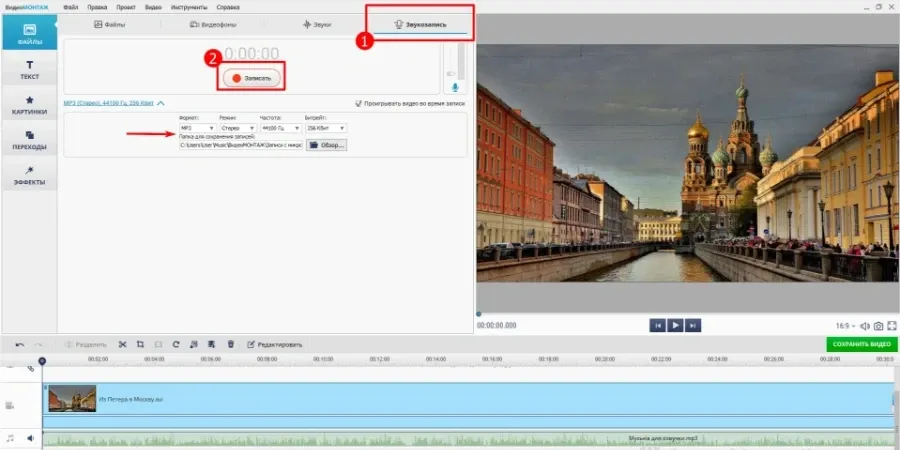
Task: Jump to previous frame in the player
Action: tap(658, 325)
